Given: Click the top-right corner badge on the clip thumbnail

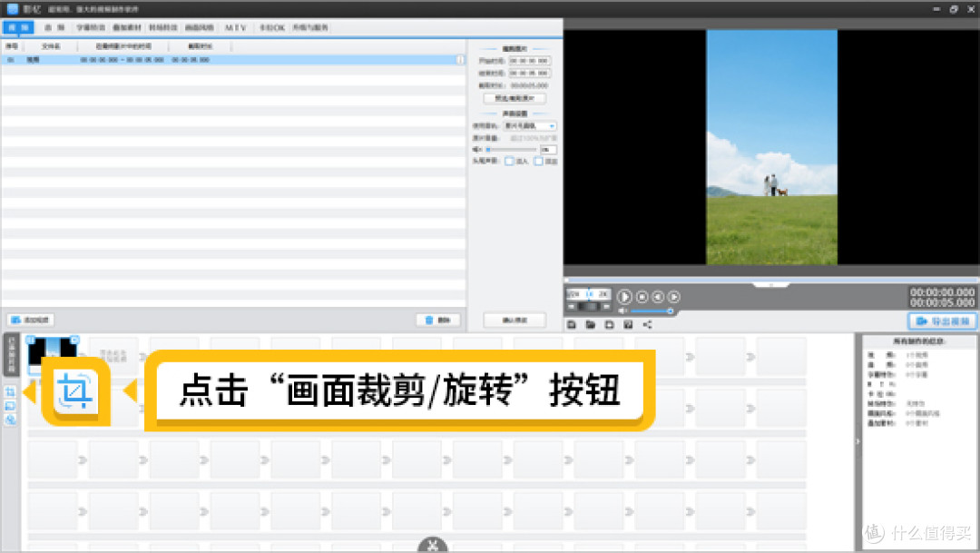Looking at the screenshot, I should point(75,340).
